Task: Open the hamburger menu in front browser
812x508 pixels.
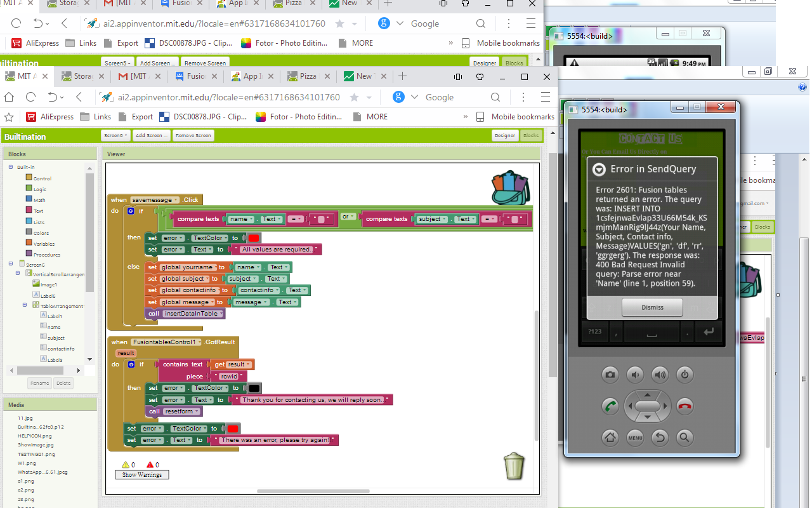Action: pos(546,97)
